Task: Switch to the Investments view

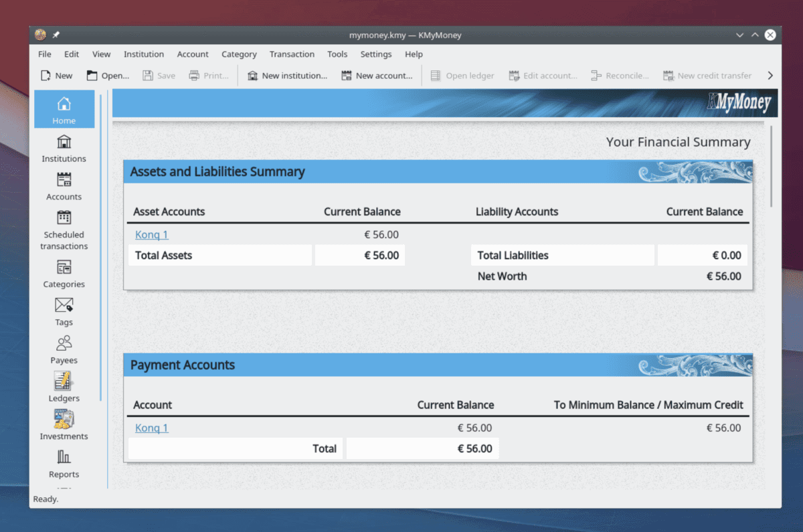Action: click(64, 426)
